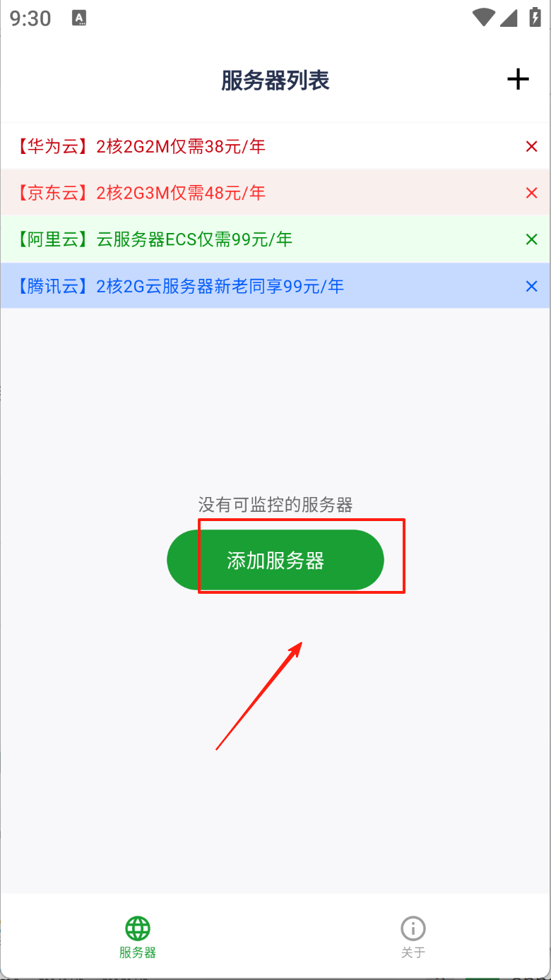The height and width of the screenshot is (980, 551).
Task: Tap the info circle icon in bottom navigation
Action: (x=413, y=928)
